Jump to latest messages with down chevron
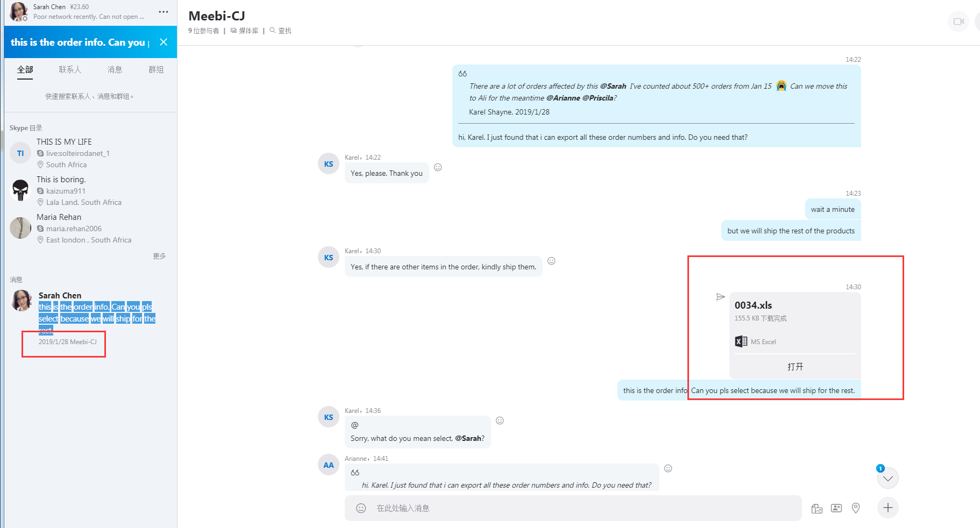980x528 pixels. click(887, 479)
